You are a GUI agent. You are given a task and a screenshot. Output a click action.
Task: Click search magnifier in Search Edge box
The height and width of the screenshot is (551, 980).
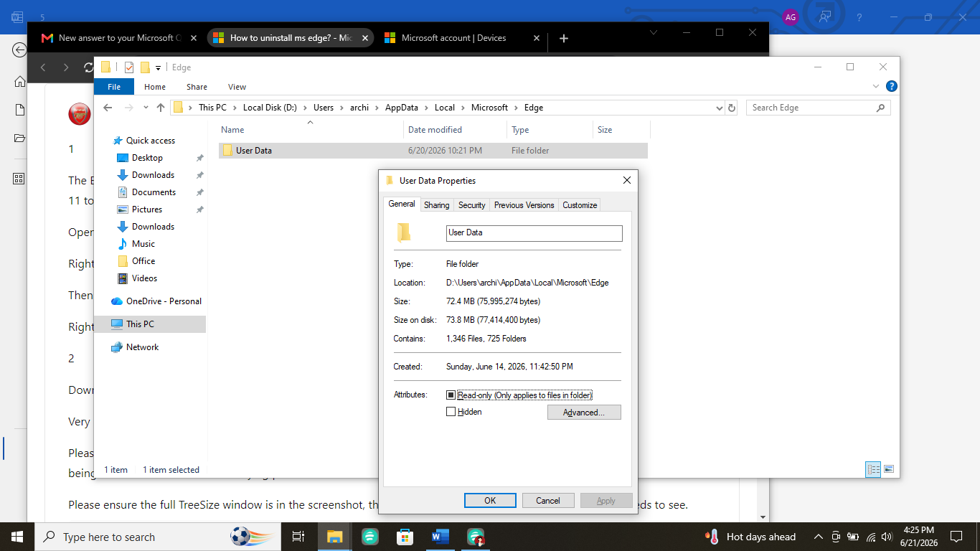pyautogui.click(x=881, y=108)
